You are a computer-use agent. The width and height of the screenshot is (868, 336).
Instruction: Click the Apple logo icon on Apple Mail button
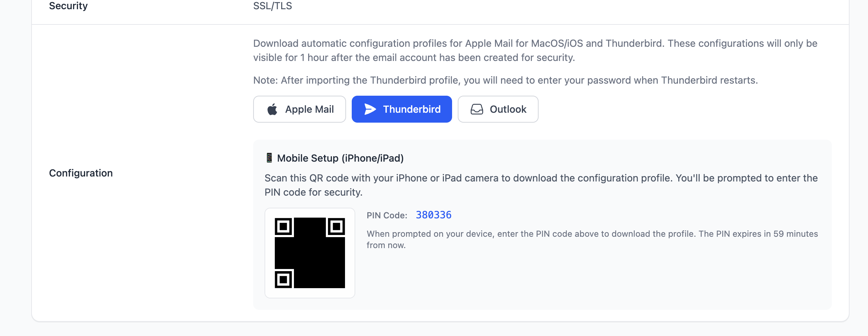coord(272,109)
